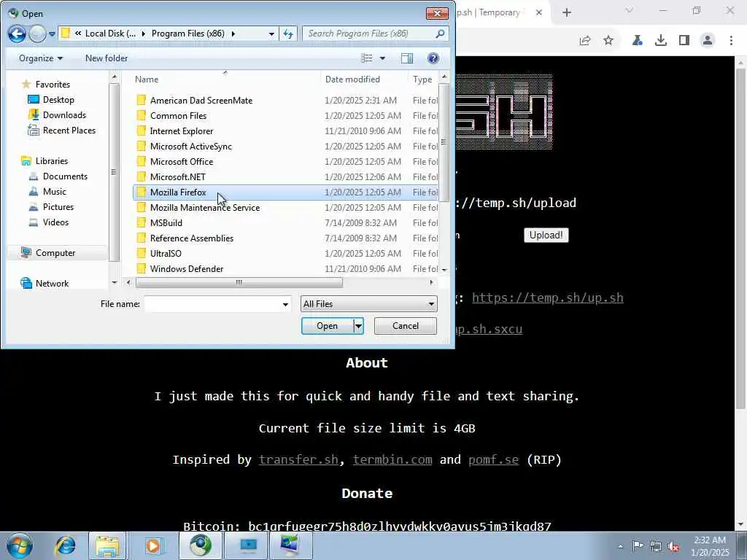This screenshot has height=560, width=747.
Task: Launch Internet Explorer from the taskbar
Action: (x=65, y=545)
